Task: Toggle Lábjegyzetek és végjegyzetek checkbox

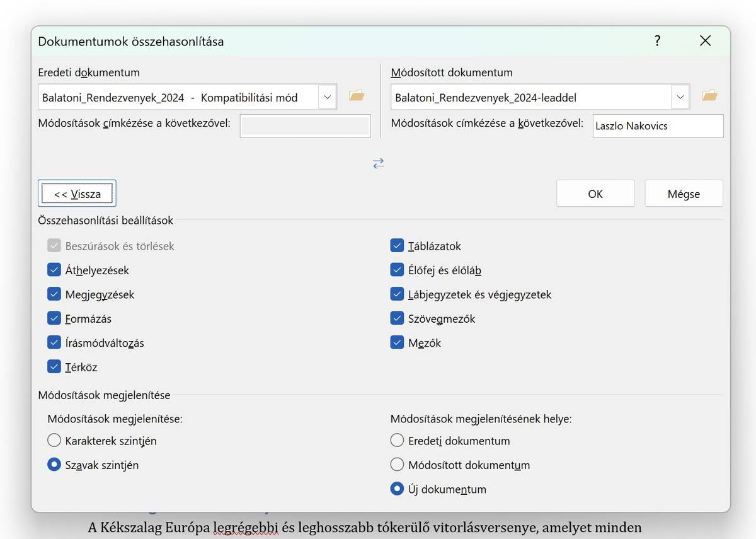Action: click(397, 294)
